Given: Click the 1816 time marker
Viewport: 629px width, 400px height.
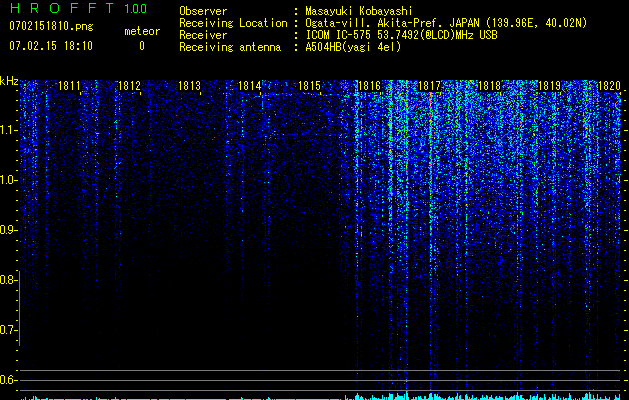Looking at the screenshot, I should coord(369,86).
